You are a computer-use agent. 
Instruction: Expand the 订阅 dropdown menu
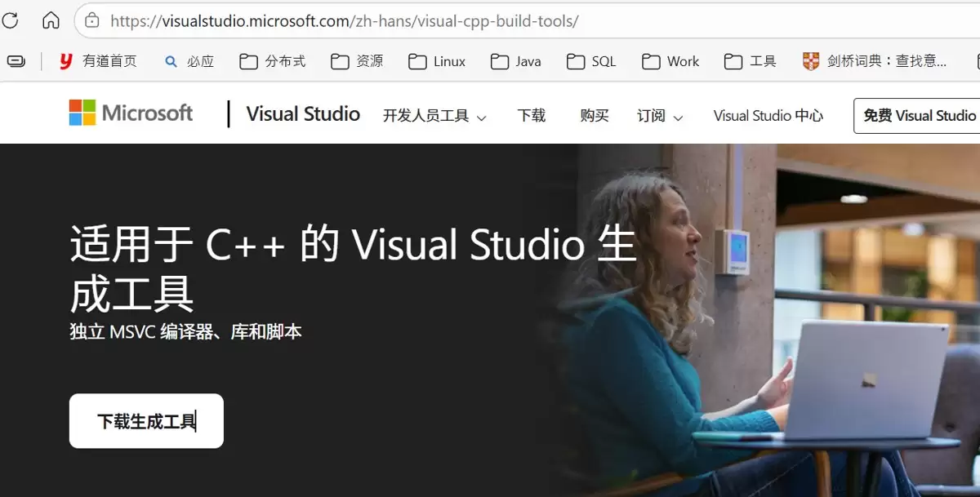[660, 116]
